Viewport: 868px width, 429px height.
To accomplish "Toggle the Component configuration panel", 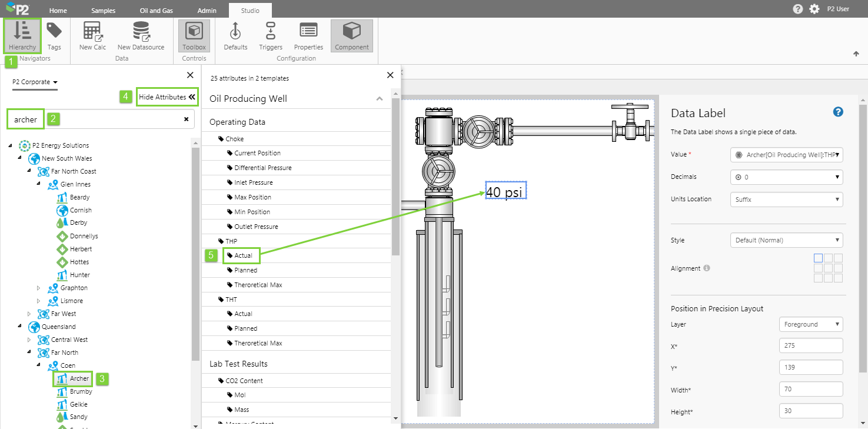I will [352, 36].
